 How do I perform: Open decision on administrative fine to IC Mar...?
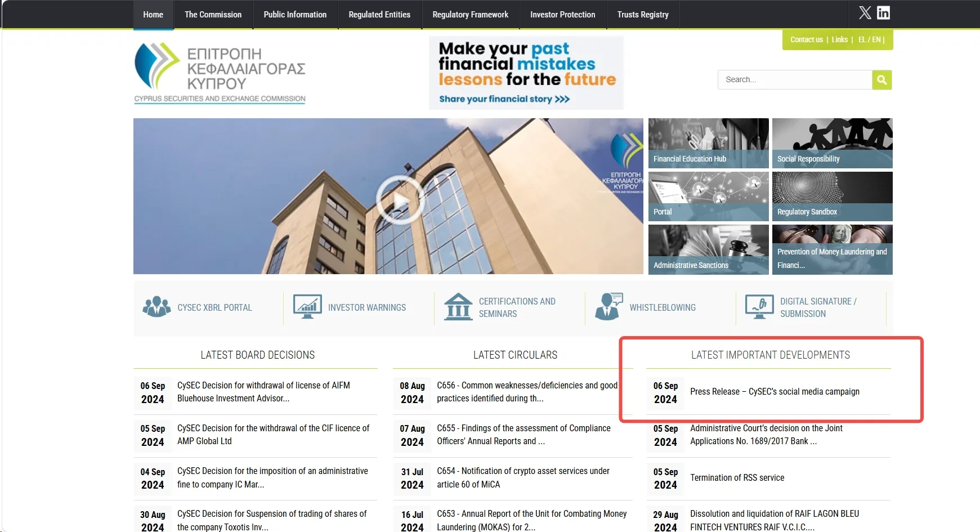[x=272, y=477]
